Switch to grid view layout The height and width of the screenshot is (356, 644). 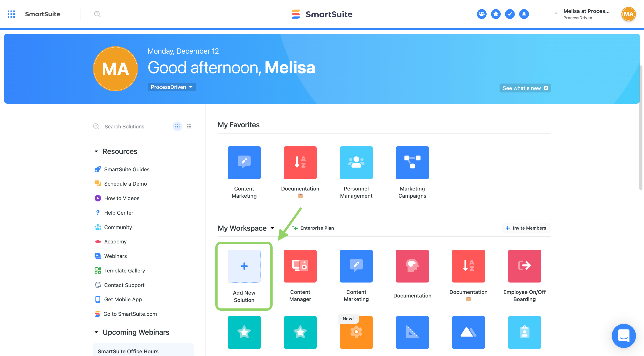(x=177, y=126)
